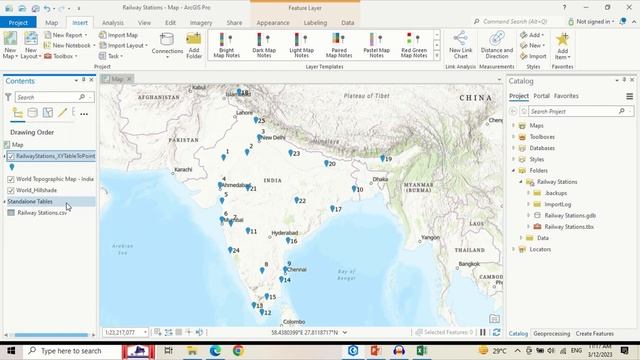The image size is (640, 360).
Task: Expand Databases in Catalog
Action: coord(513,148)
